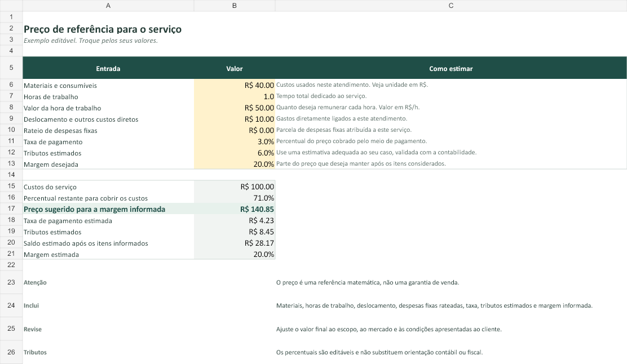This screenshot has width=627, height=364.
Task: Click note starting 'Materiais, horas de trabalho, deslocamento'
Action: (x=434, y=305)
